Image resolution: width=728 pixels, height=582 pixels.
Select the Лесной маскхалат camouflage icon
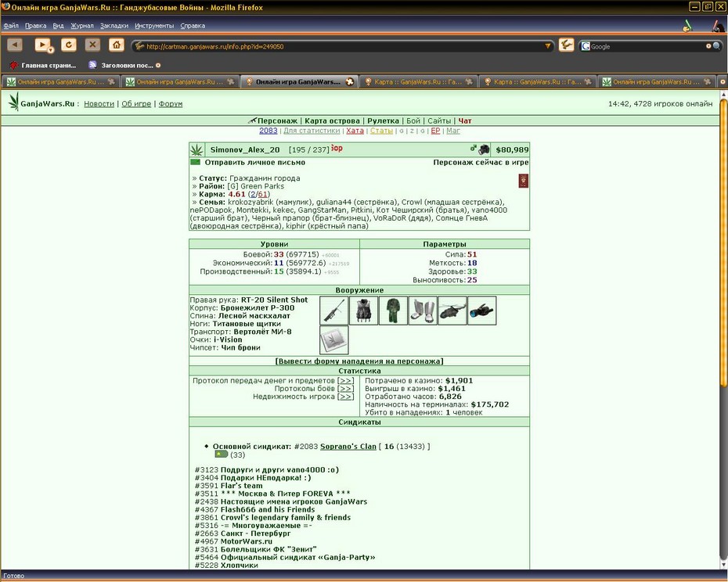coord(393,311)
